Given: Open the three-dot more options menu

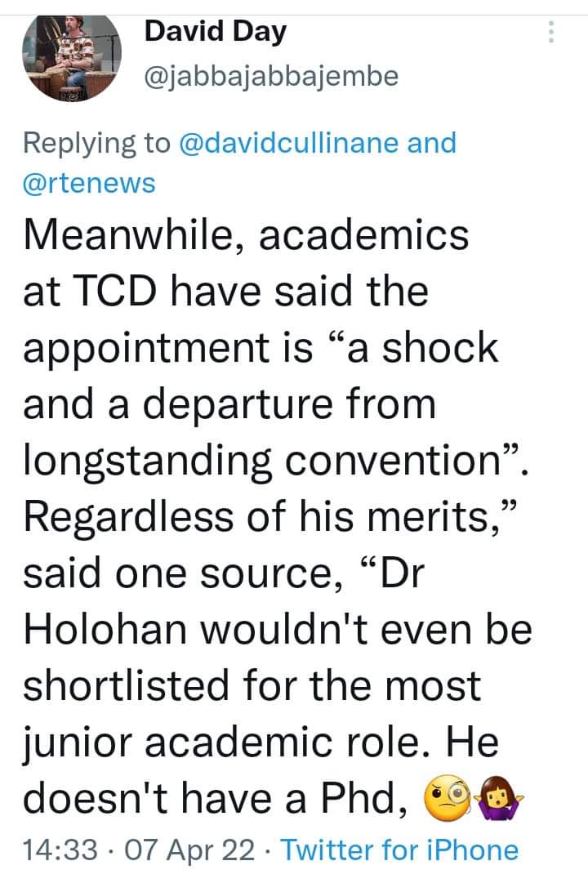Looking at the screenshot, I should 551,33.
